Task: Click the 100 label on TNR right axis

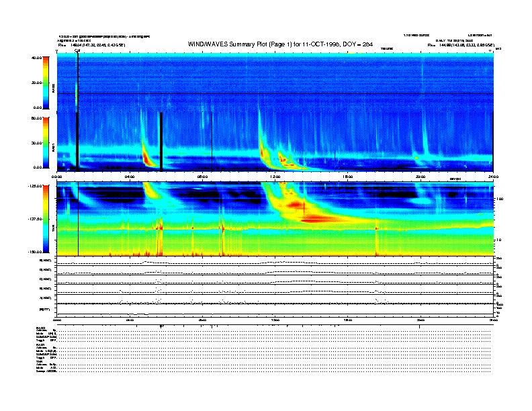Action: coord(500,199)
